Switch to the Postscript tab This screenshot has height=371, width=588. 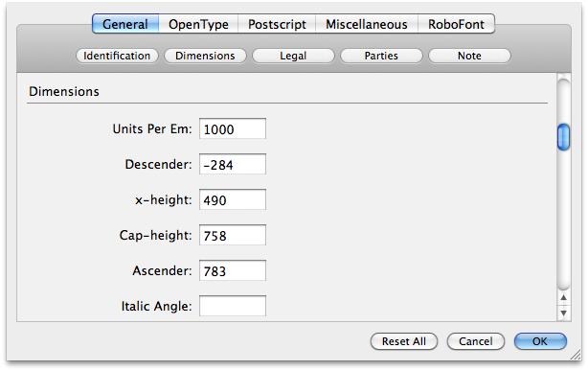277,24
